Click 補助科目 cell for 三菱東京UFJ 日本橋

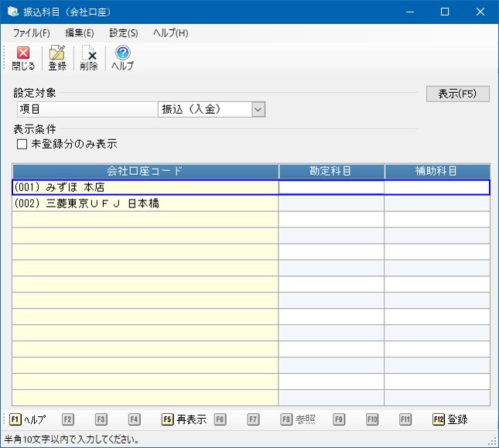[x=437, y=203]
